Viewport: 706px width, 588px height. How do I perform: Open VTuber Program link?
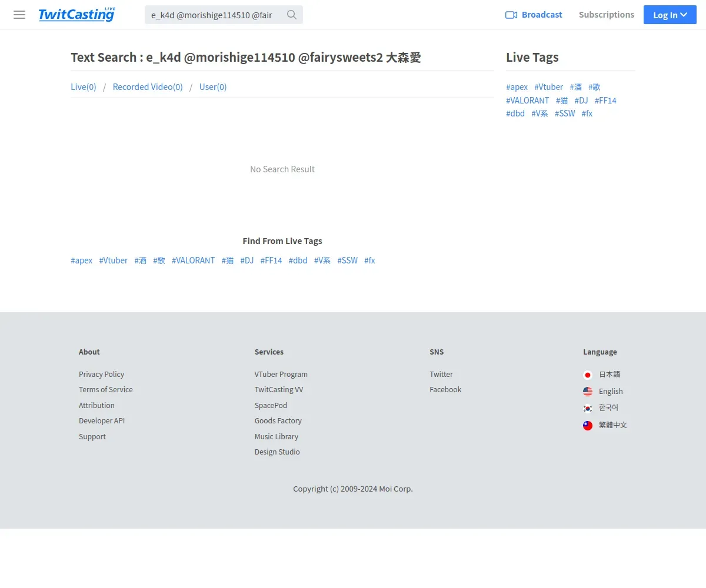pyautogui.click(x=281, y=375)
